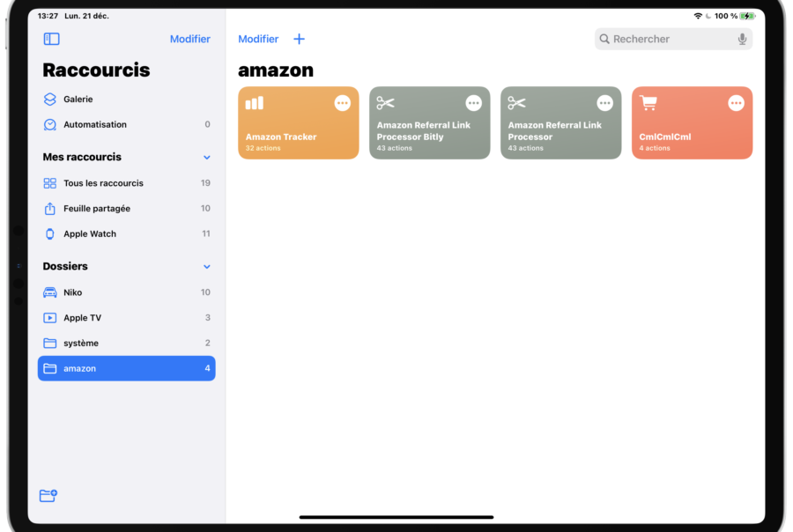Tap the 13:27 clock in status bar
This screenshot has height=532, width=793.
[x=48, y=16]
